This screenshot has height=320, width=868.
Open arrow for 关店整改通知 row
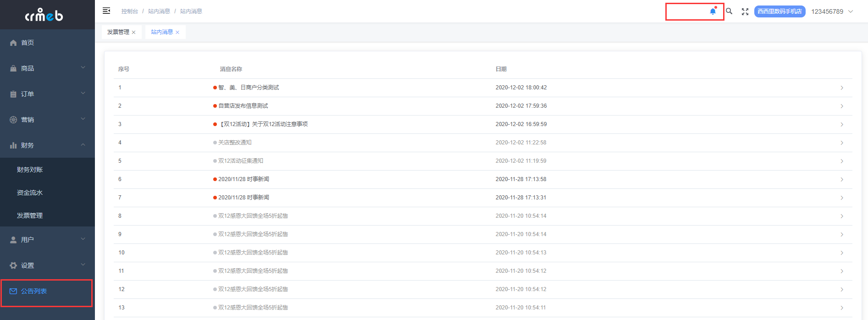(x=842, y=143)
